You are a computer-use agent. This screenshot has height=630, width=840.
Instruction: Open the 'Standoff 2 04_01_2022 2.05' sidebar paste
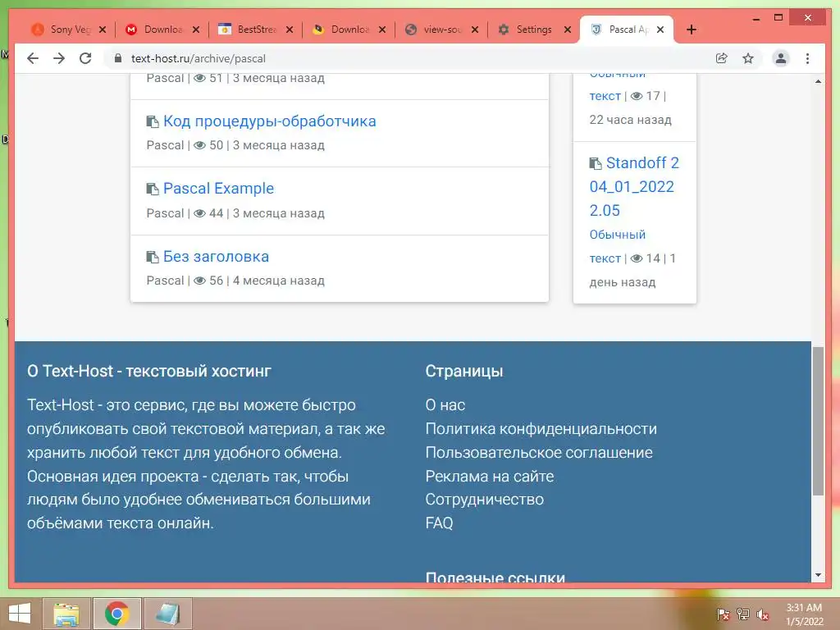pos(634,186)
